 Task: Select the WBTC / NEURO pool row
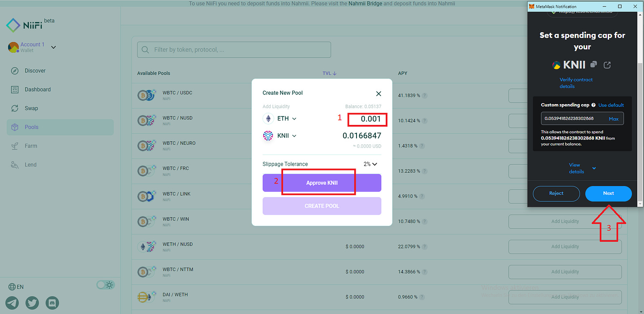click(379, 146)
